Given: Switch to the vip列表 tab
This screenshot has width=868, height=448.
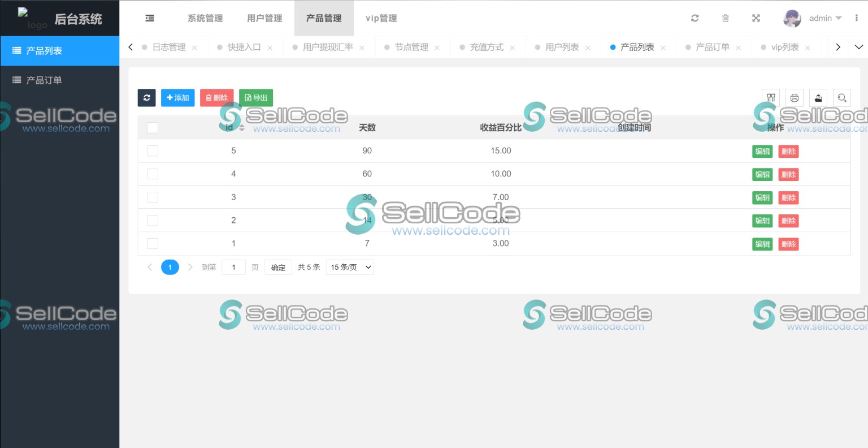Looking at the screenshot, I should (x=785, y=48).
